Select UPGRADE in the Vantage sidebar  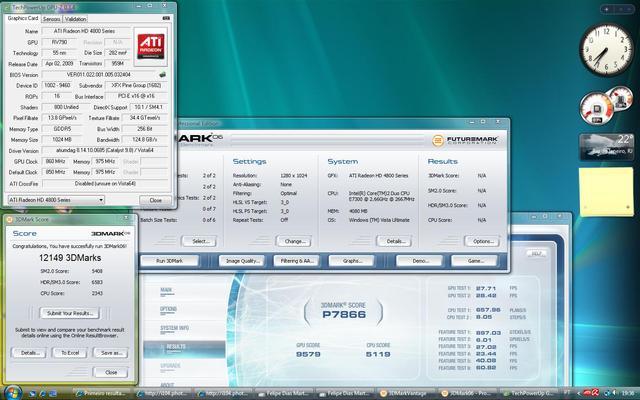(x=170, y=366)
